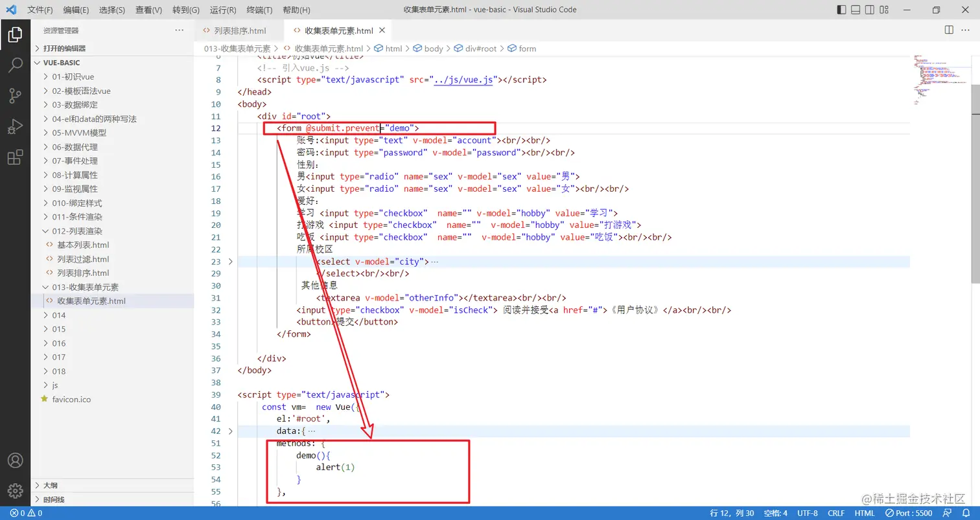Expand the 时间线 timeline section
The height and width of the screenshot is (520, 980).
coord(112,499)
